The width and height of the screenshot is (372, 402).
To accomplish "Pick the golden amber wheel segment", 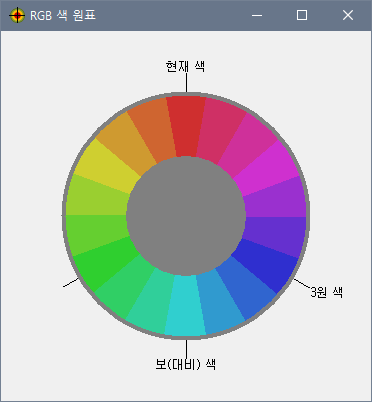I will coord(127,145).
